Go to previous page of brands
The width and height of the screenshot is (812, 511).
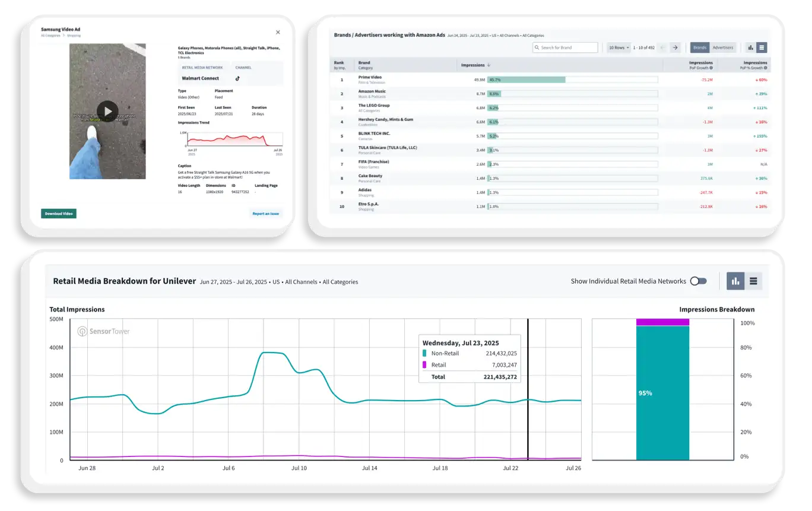(x=662, y=47)
